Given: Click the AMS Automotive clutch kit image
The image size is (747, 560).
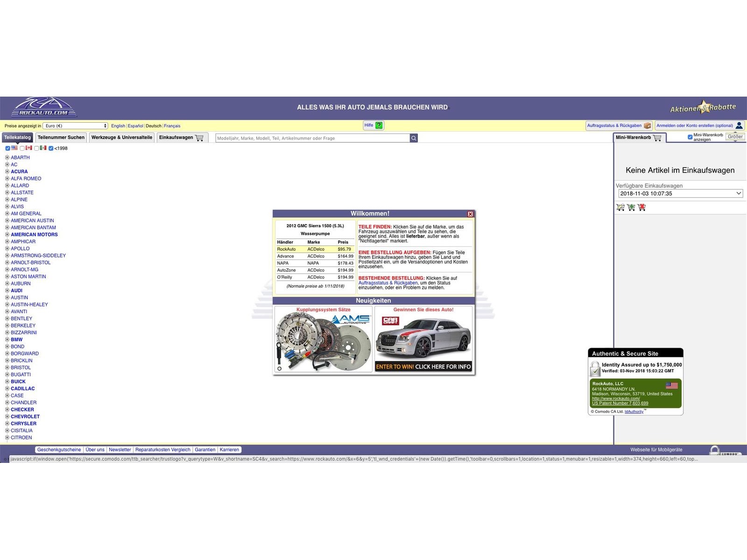Looking at the screenshot, I should (323, 342).
